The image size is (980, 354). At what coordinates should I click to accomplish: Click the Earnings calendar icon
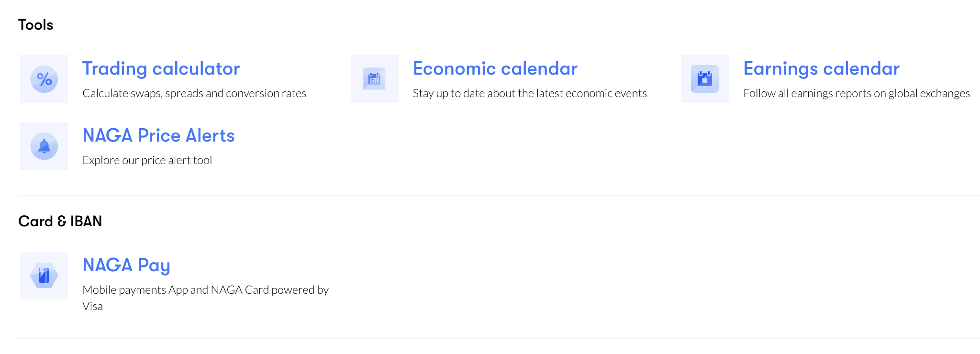coord(704,79)
